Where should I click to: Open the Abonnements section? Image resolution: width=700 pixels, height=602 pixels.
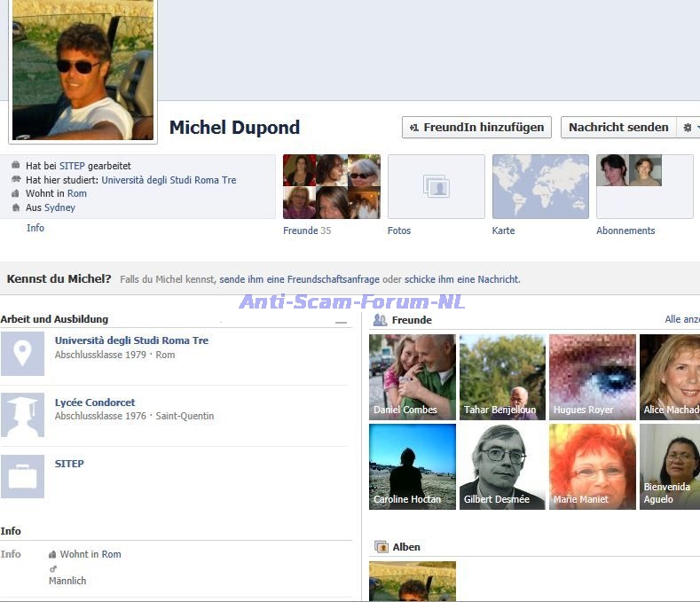[x=625, y=231]
